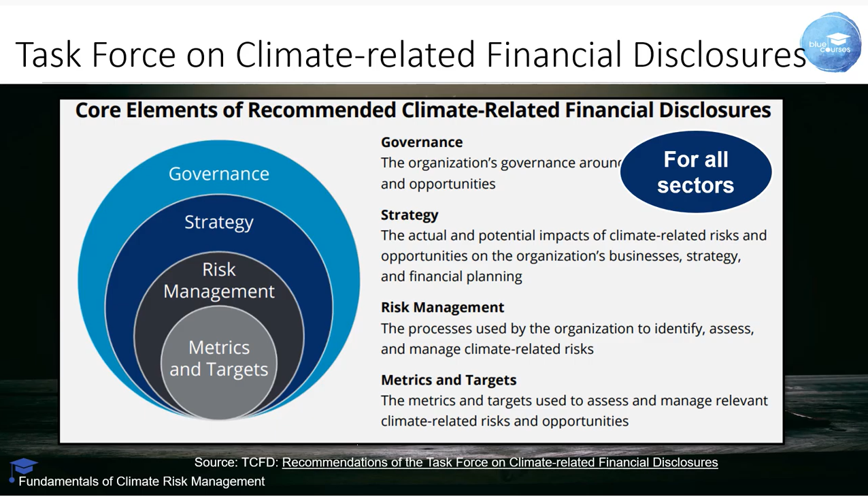Click "Fundamentals of Climate Risk Management" footer text
This screenshot has height=497, width=868.
point(141,481)
